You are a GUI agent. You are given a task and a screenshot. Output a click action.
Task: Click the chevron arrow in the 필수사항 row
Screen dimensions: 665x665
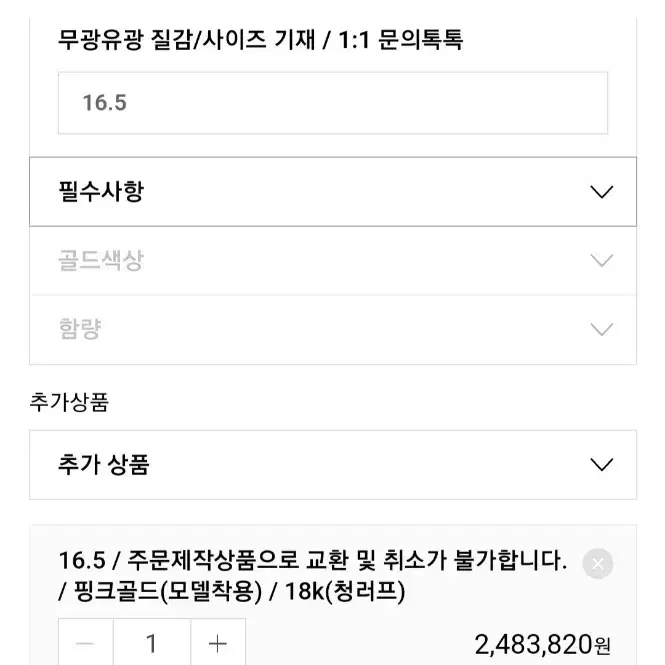pyautogui.click(x=601, y=192)
